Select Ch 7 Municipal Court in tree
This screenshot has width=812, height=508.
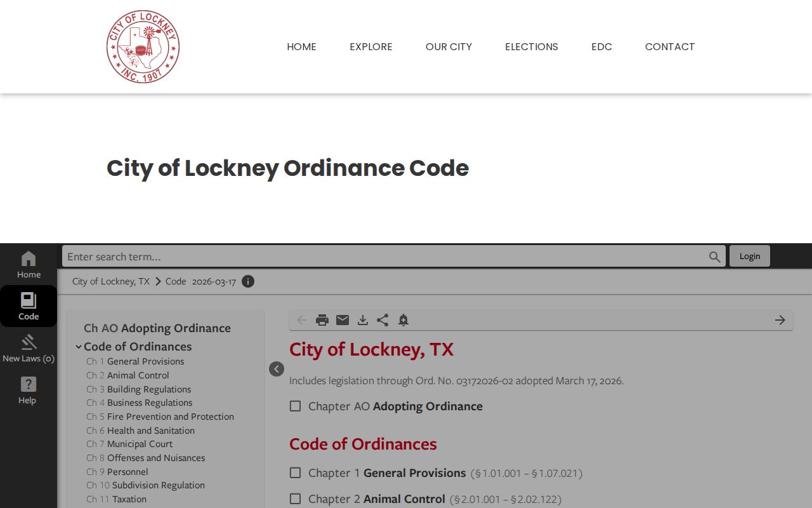click(x=129, y=444)
